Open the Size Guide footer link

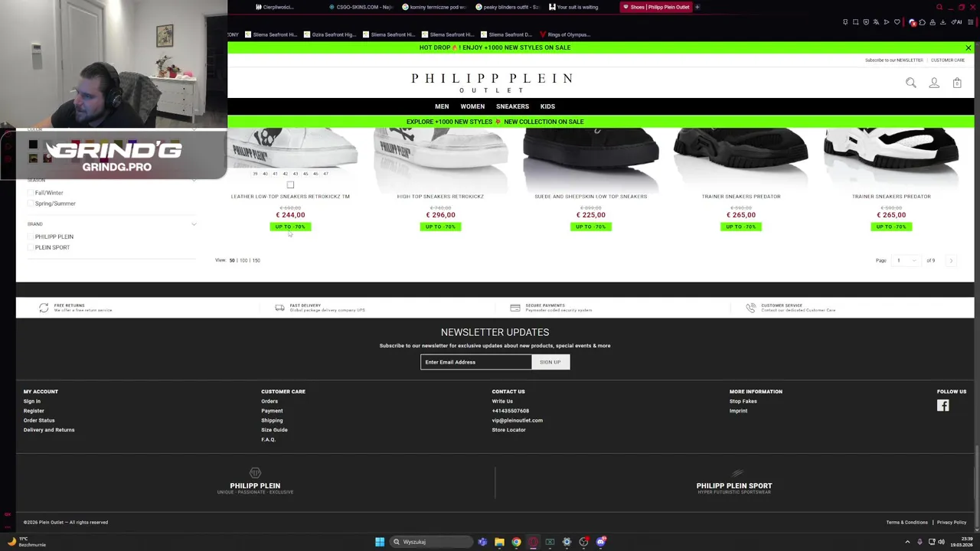pos(274,430)
